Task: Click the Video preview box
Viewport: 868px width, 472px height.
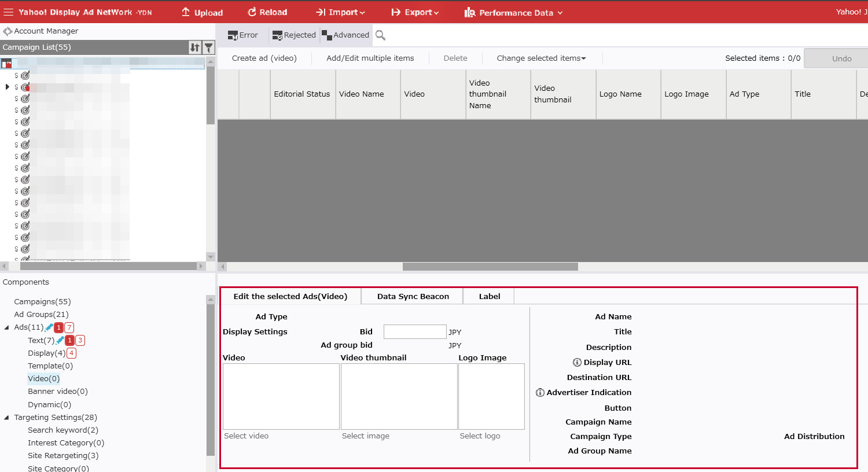Action: (x=281, y=396)
